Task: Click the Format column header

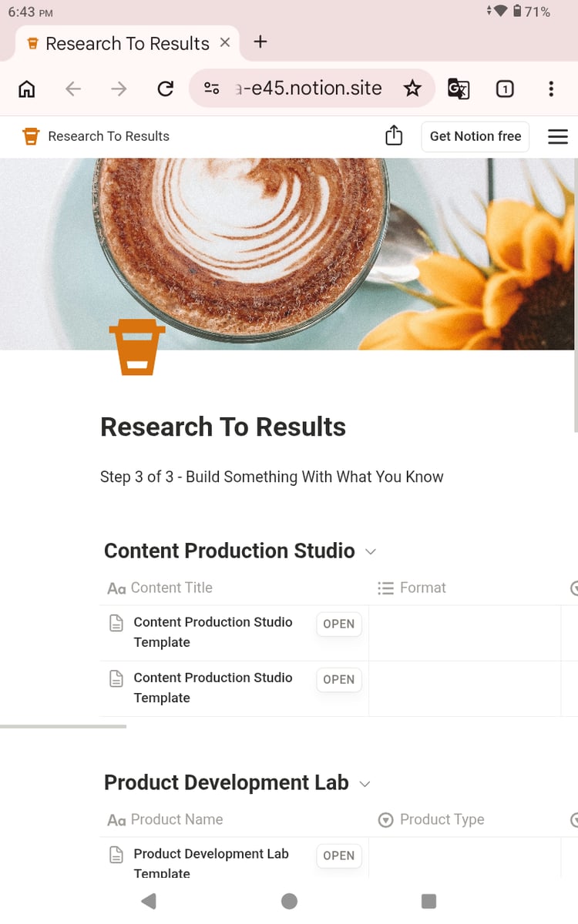Action: [x=422, y=588]
